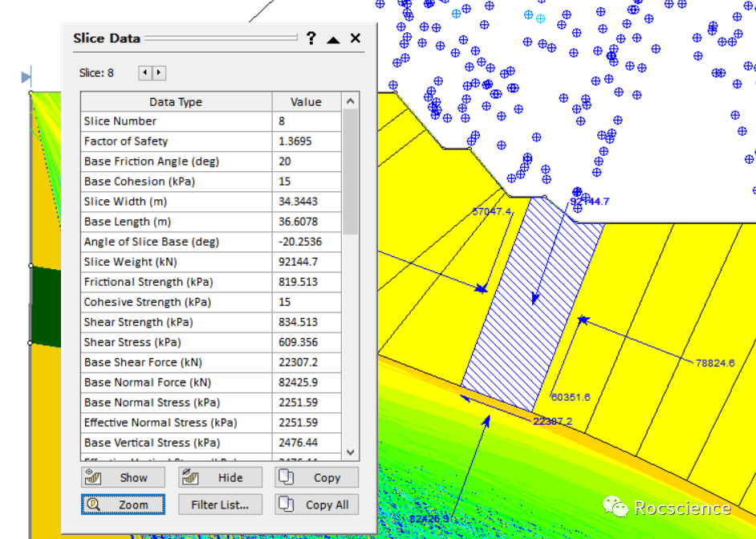Close the Slice Data dialog
Viewport: 756px width, 539px height.
356,39
